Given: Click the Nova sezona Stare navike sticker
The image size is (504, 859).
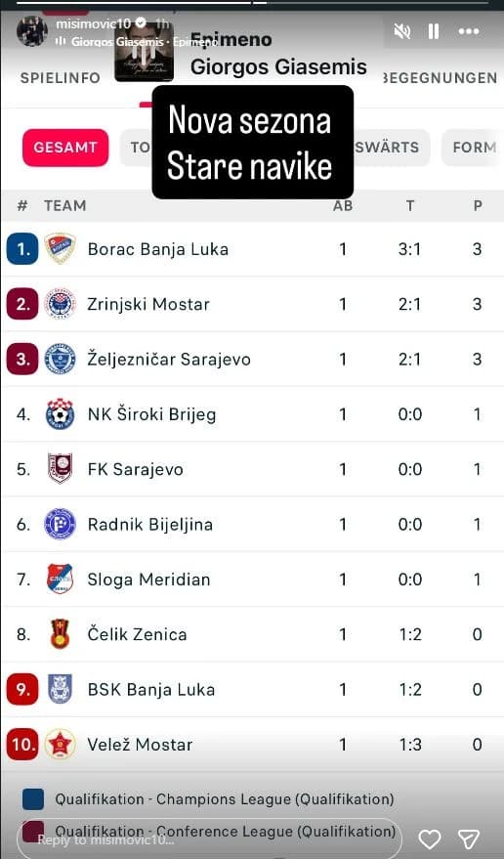Looking at the screenshot, I should tap(253, 142).
